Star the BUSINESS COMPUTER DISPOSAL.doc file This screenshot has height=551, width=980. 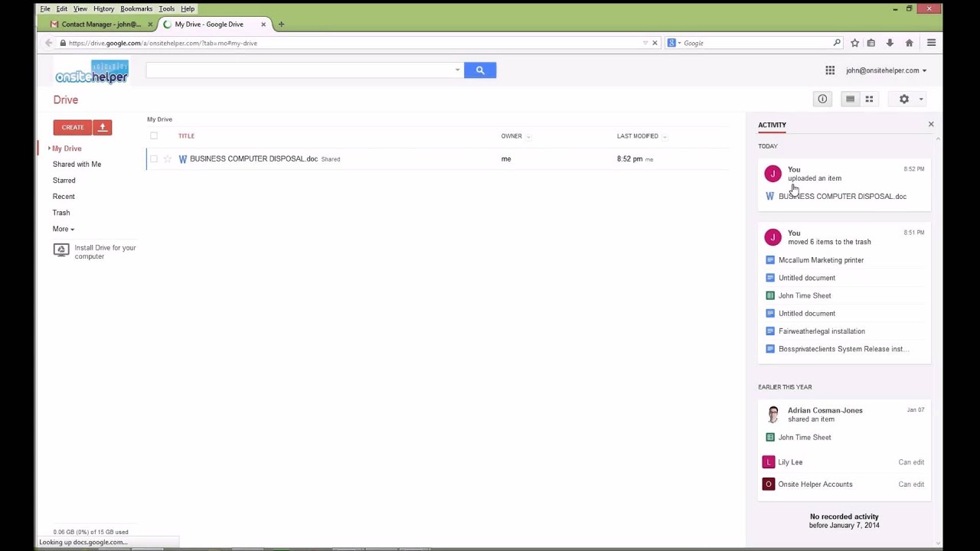pos(168,158)
